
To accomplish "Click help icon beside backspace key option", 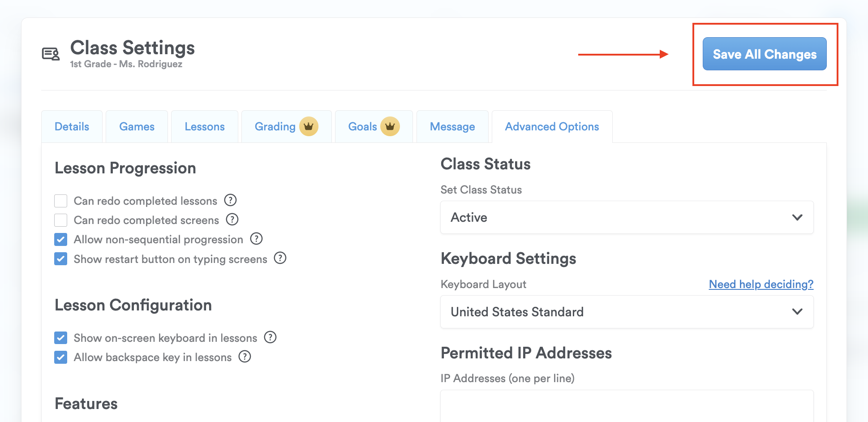I will pos(245,357).
